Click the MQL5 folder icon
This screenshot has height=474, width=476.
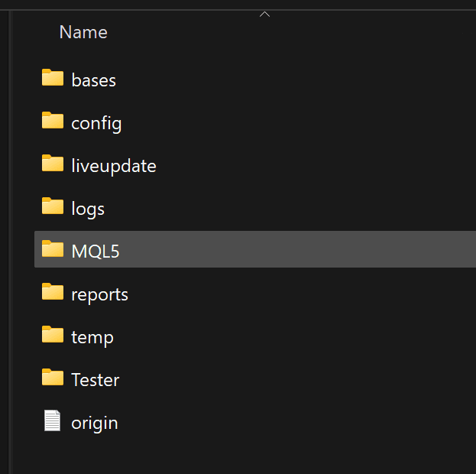coord(53,249)
